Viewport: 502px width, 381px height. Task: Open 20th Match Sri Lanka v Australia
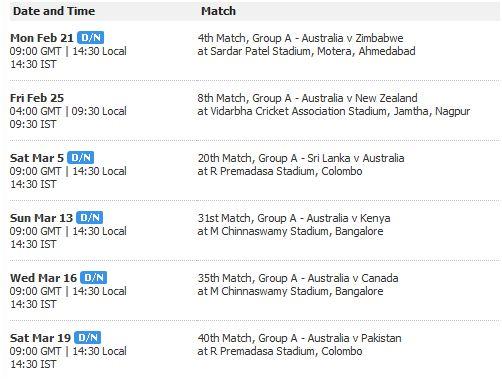[x=301, y=158]
